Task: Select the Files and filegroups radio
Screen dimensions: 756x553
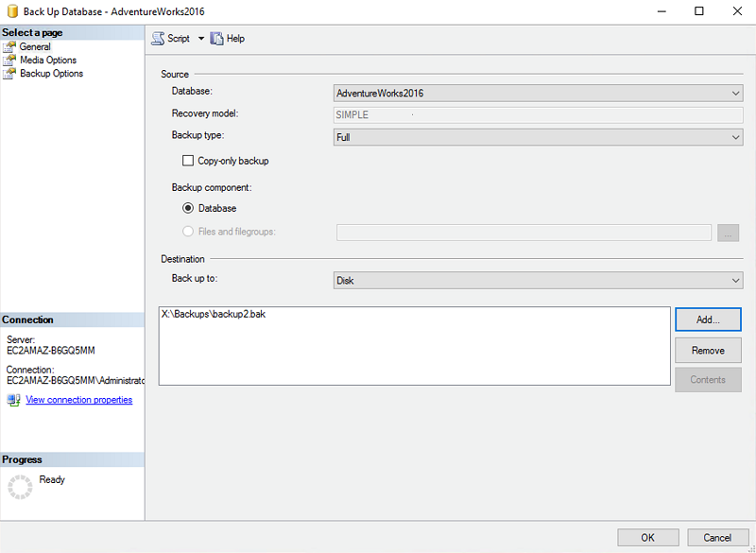Action: tap(188, 232)
